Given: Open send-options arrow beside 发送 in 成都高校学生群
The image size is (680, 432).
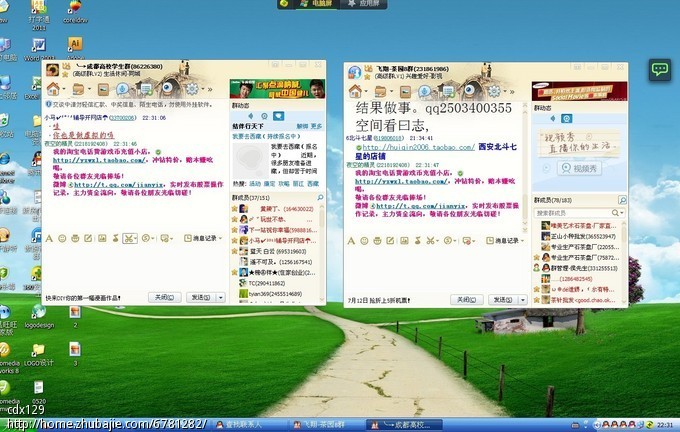Looking at the screenshot, I should pyautogui.click(x=221, y=298).
